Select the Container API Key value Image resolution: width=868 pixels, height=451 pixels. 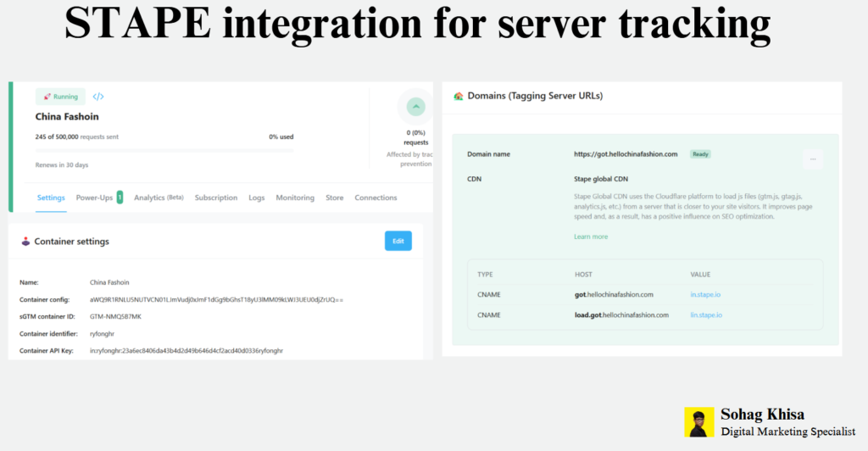(186, 351)
